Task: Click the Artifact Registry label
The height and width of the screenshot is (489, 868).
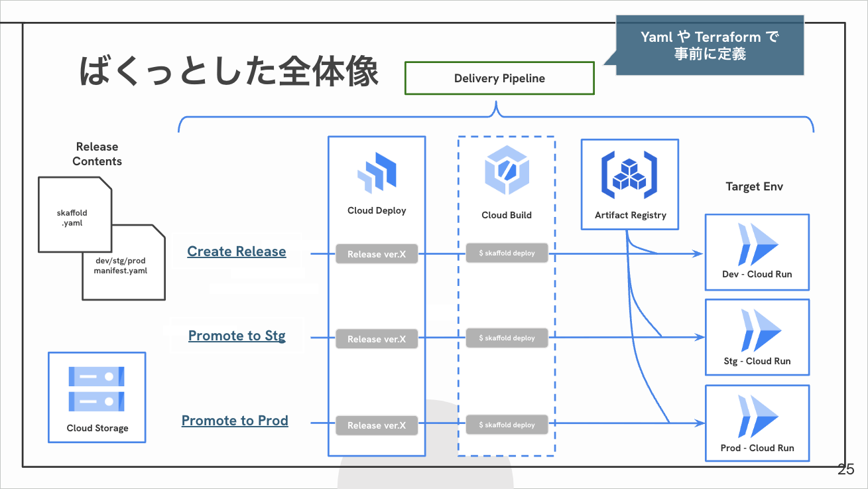Action: point(631,215)
